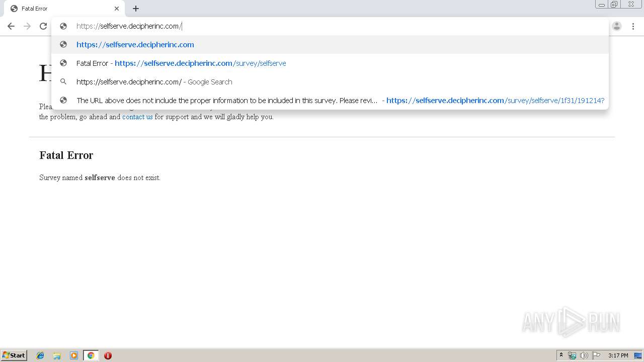The height and width of the screenshot is (362, 644).
Task: Restore down the Chrome window
Action: (614, 5)
